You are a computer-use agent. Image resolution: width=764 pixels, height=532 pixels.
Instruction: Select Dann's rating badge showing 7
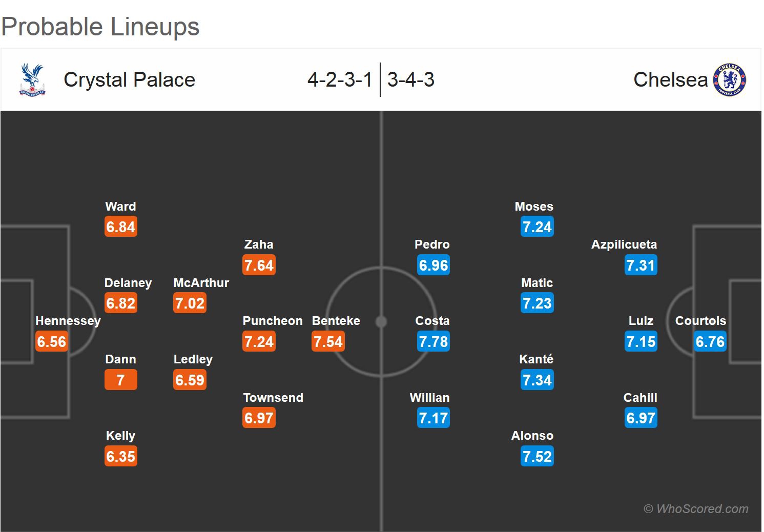(120, 380)
